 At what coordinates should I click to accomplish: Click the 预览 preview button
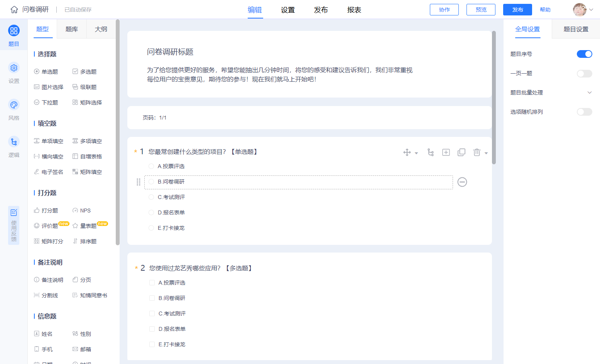[x=481, y=10]
